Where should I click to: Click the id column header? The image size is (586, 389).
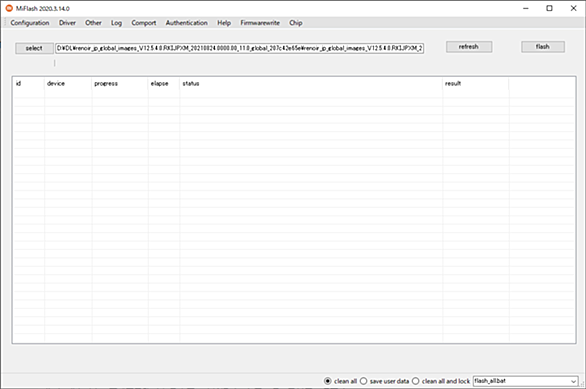pos(28,83)
